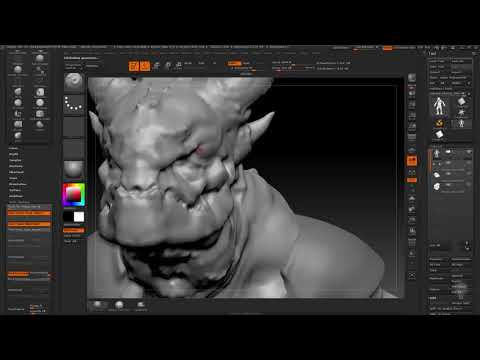Pick the second brush icon below the canvas

(119, 305)
